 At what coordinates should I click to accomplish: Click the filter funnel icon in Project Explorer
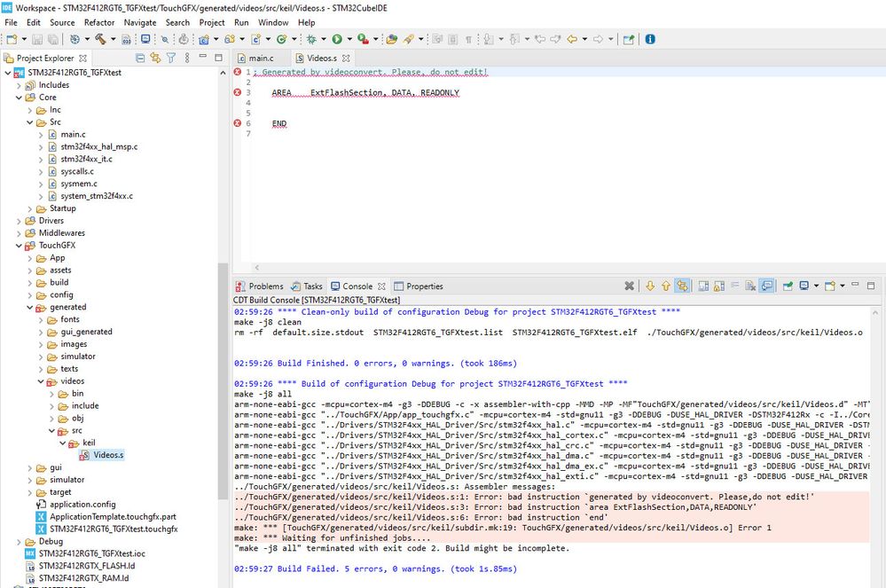click(171, 58)
